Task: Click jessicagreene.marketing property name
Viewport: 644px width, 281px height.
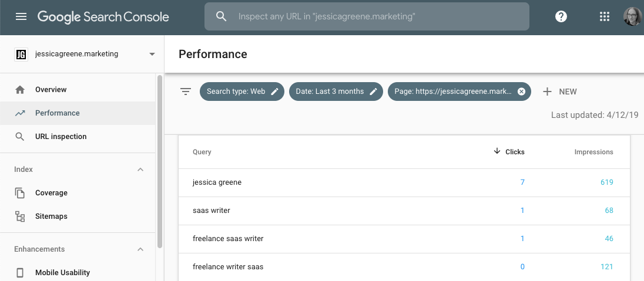Action: [x=77, y=54]
